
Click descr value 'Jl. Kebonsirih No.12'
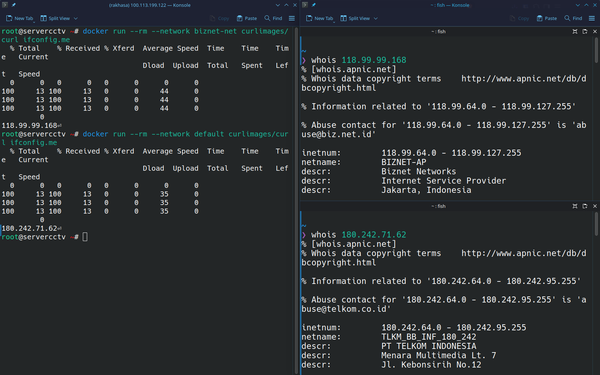coord(431,365)
